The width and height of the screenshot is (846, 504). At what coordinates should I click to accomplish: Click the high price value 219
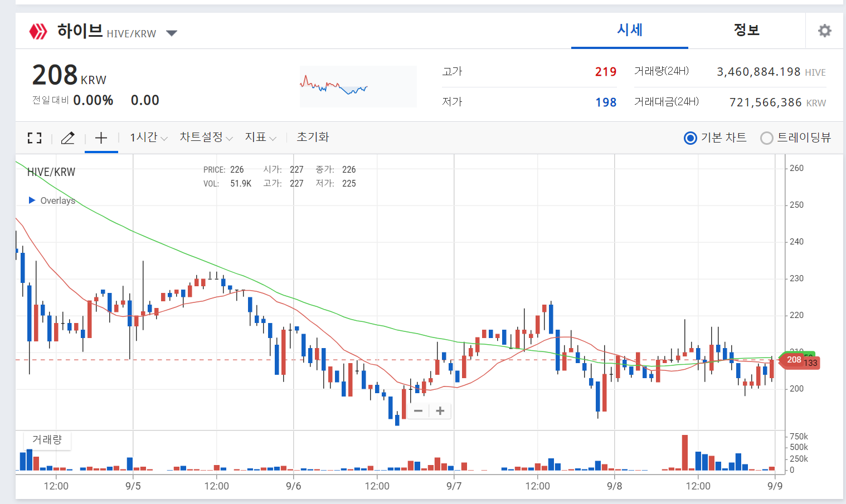pyautogui.click(x=605, y=72)
